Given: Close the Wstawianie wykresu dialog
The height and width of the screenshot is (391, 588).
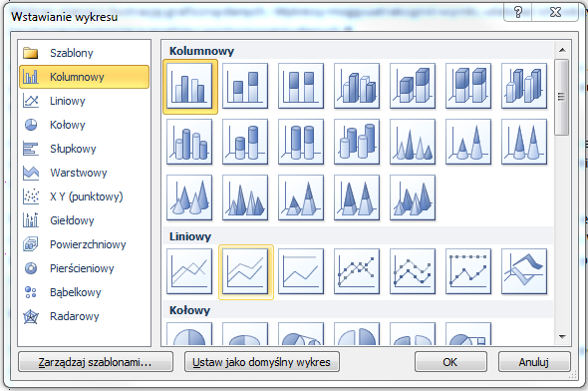Looking at the screenshot, I should coord(555,12).
